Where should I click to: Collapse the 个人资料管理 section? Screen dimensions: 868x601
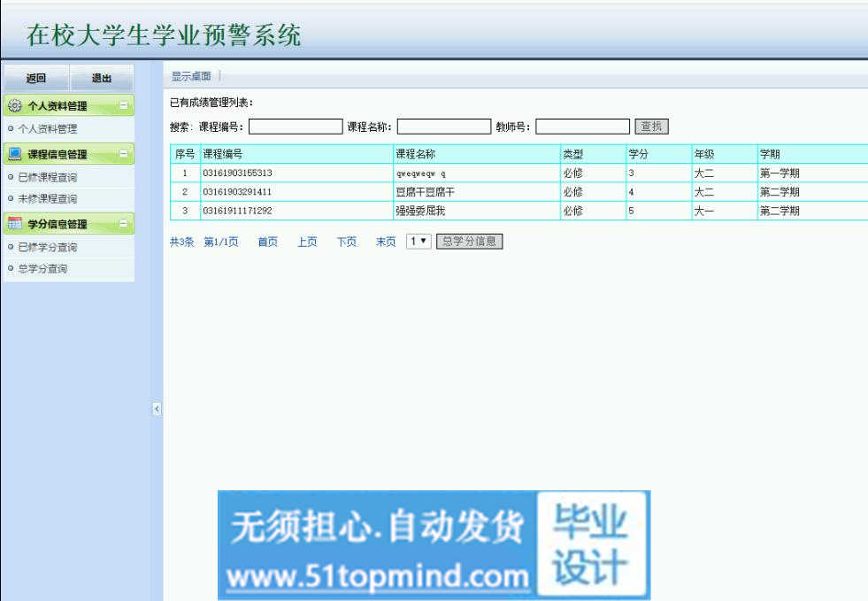coord(124,106)
